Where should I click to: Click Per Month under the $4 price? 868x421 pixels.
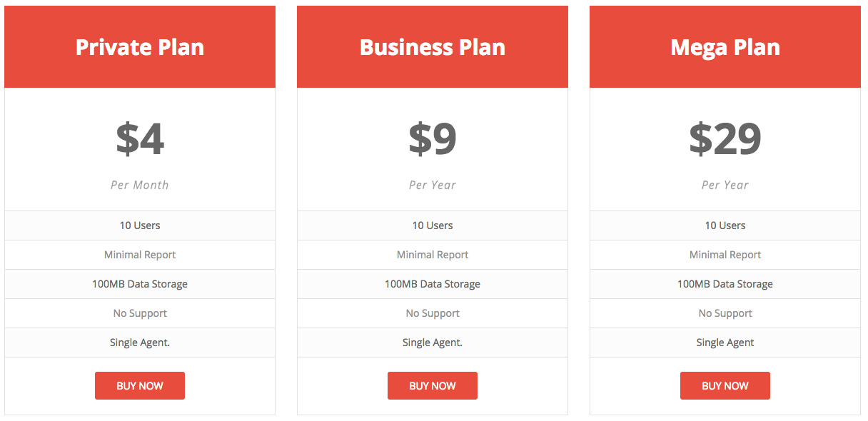pyautogui.click(x=140, y=185)
